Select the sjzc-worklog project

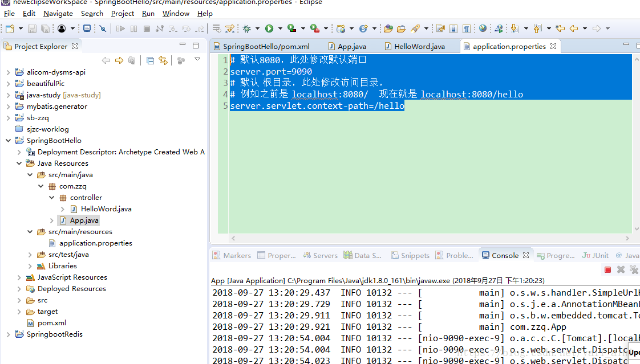(x=42, y=129)
